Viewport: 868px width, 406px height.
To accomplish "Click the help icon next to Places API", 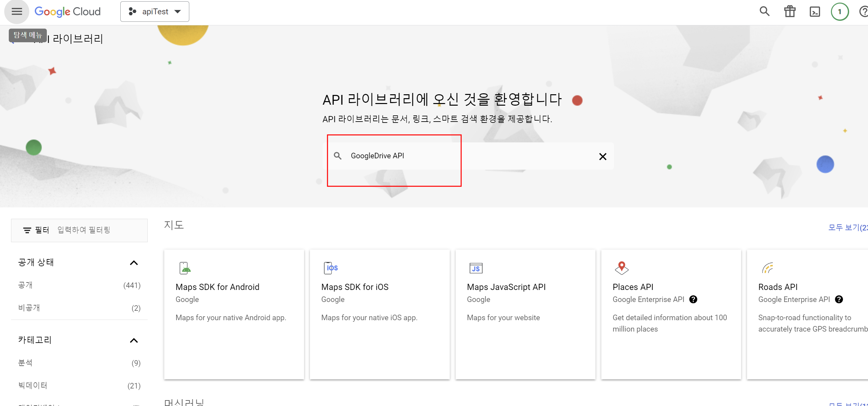I will 693,299.
